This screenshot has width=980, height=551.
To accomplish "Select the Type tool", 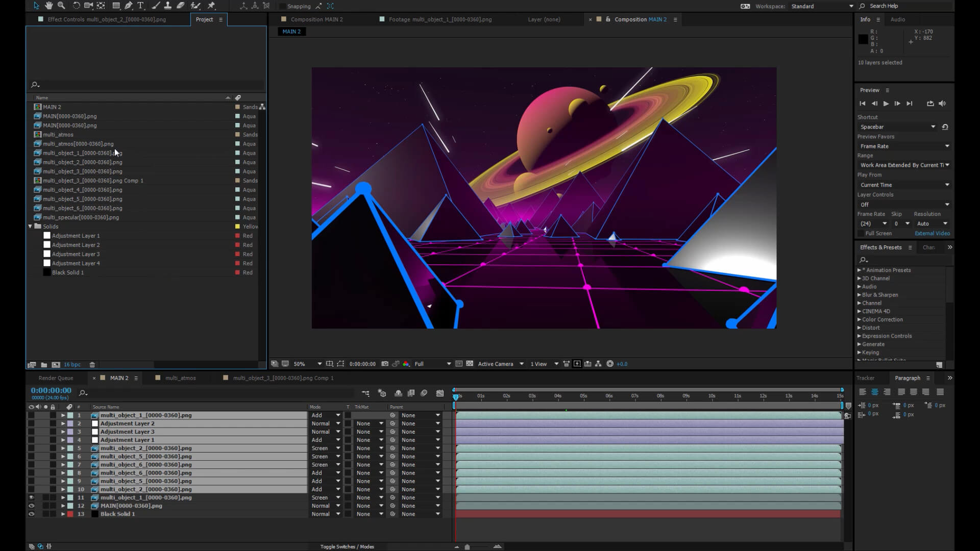I will click(x=140, y=6).
